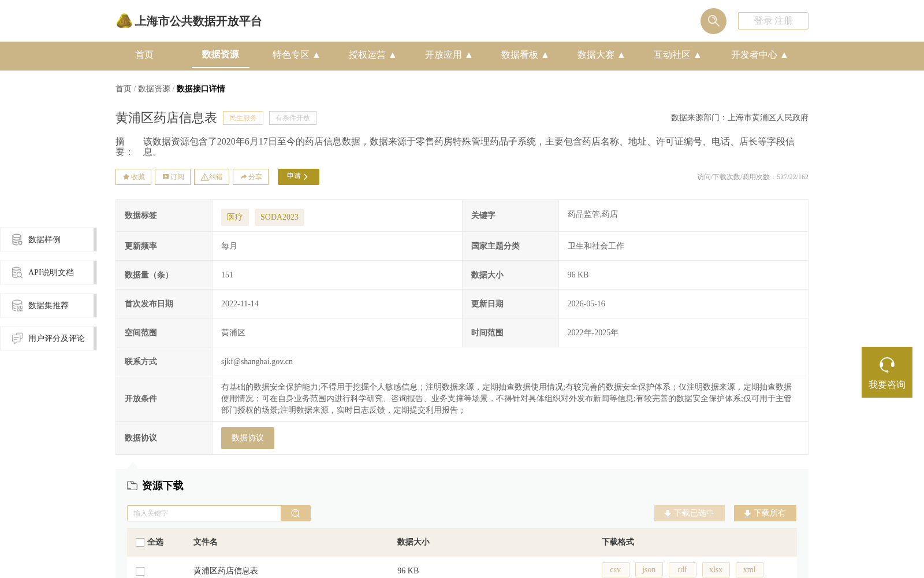Image resolution: width=924 pixels, height=578 pixels.
Task: Expand 开放应用 menu
Action: coord(449,55)
